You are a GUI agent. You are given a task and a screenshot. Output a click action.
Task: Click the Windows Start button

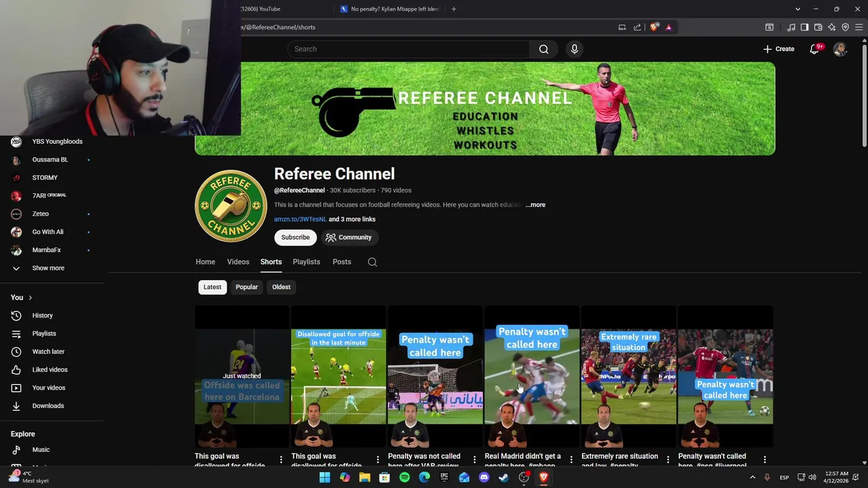[325, 477]
